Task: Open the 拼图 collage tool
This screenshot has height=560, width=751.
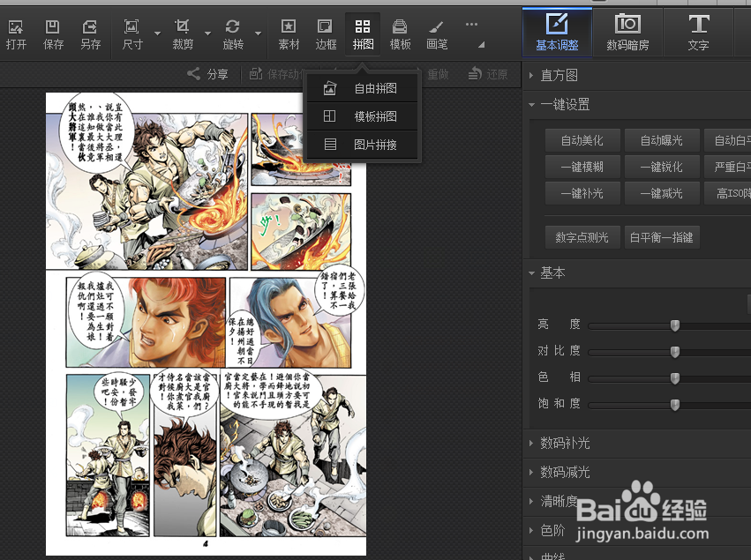Action: [x=363, y=34]
